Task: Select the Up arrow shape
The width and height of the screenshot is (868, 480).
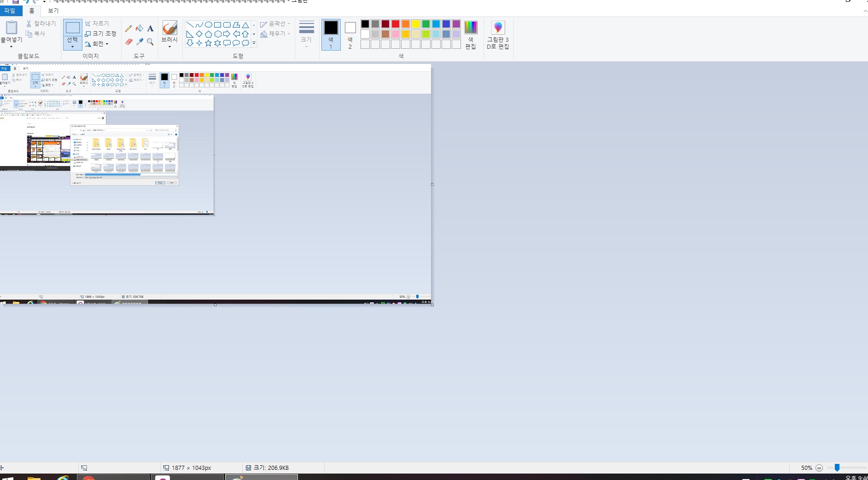Action: (x=245, y=34)
